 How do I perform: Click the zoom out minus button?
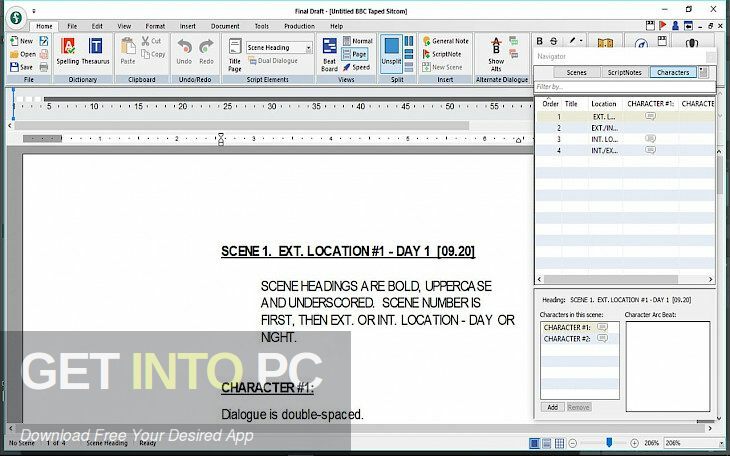[x=573, y=443]
